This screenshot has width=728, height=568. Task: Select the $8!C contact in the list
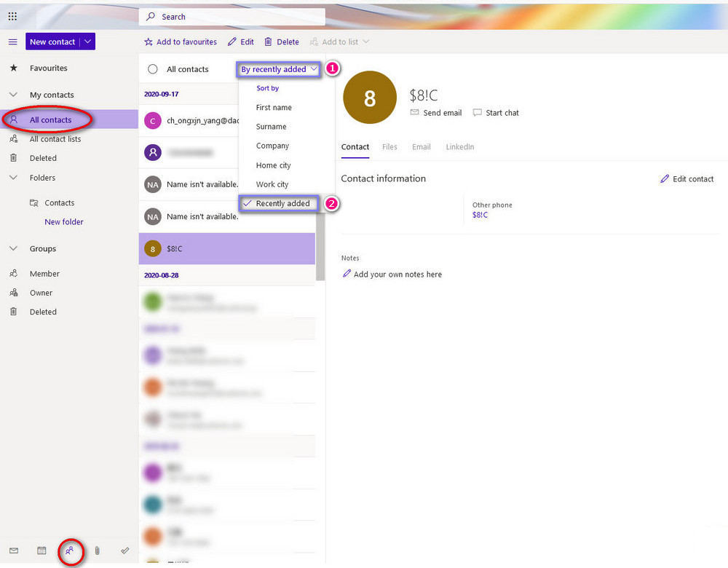point(227,249)
